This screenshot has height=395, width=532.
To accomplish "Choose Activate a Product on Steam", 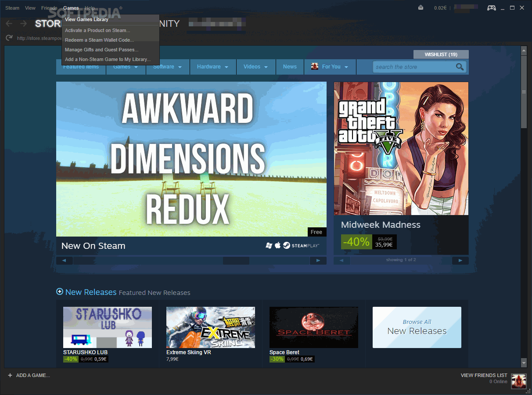I will [110, 30].
